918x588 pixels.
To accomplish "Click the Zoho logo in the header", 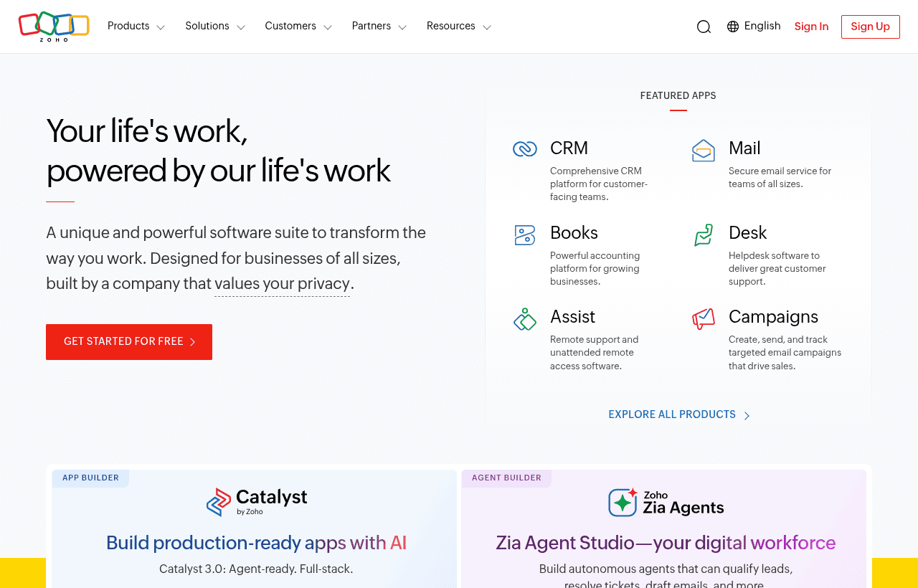I will coord(54,27).
